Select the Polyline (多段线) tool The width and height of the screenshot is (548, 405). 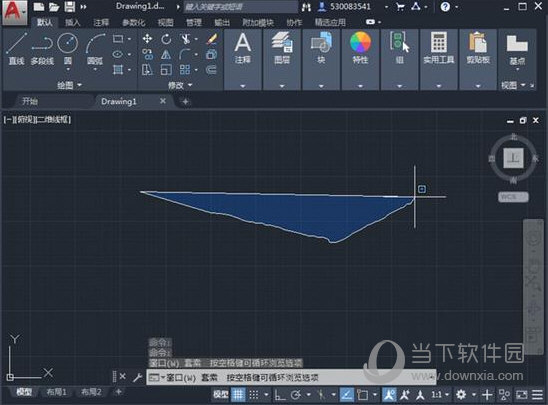pos(42,49)
